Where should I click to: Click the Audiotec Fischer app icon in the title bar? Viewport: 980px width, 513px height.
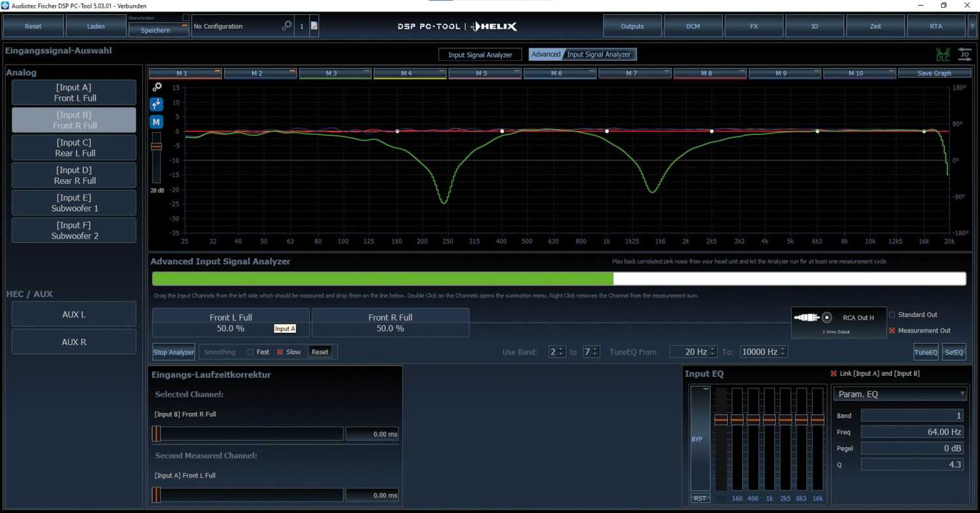6,5
